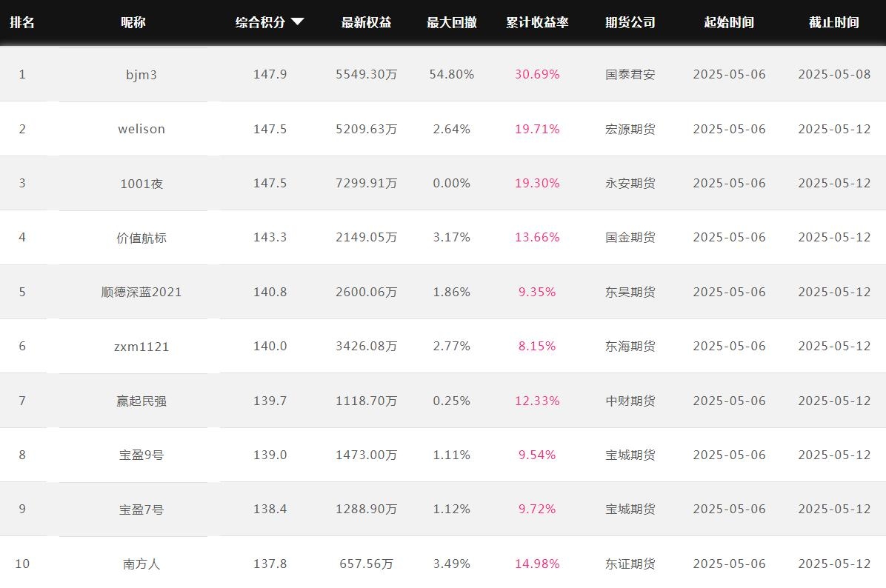Viewport: 886px width, 588px height.
Task: Select the nickname 价值航标
Action: [x=141, y=238]
